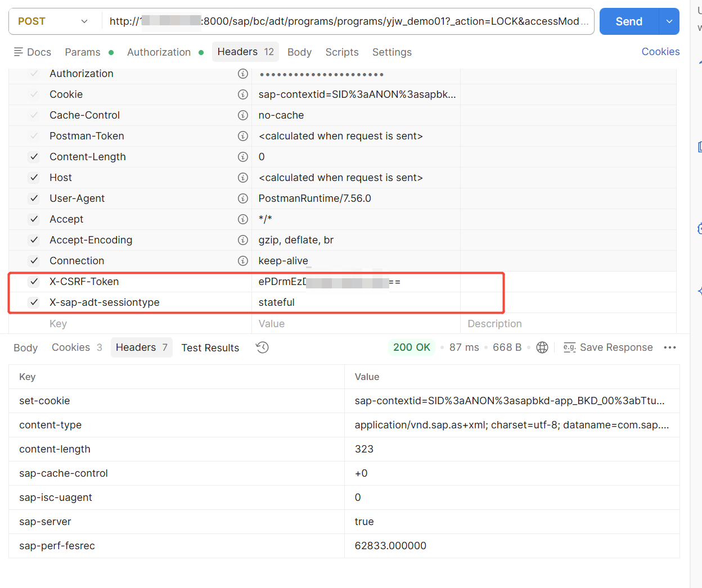
Task: Click the gzip, deflate, br value cell
Action: click(x=355, y=240)
